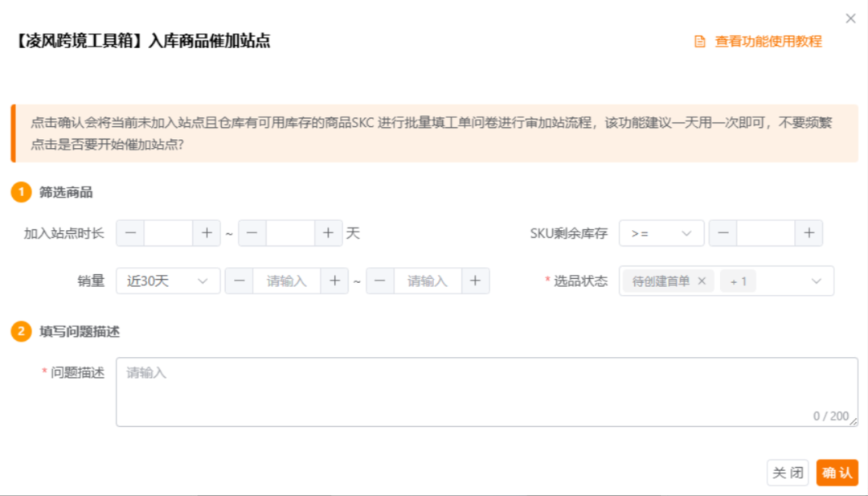This screenshot has height=496, width=868.
Task: Grab the textarea resize handle
Action: [x=853, y=422]
